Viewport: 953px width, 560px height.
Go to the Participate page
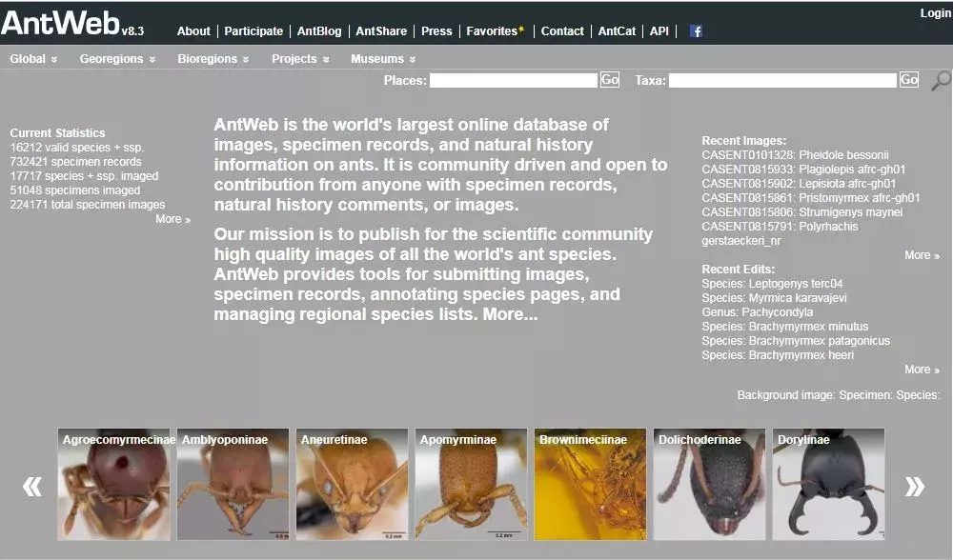click(x=253, y=31)
